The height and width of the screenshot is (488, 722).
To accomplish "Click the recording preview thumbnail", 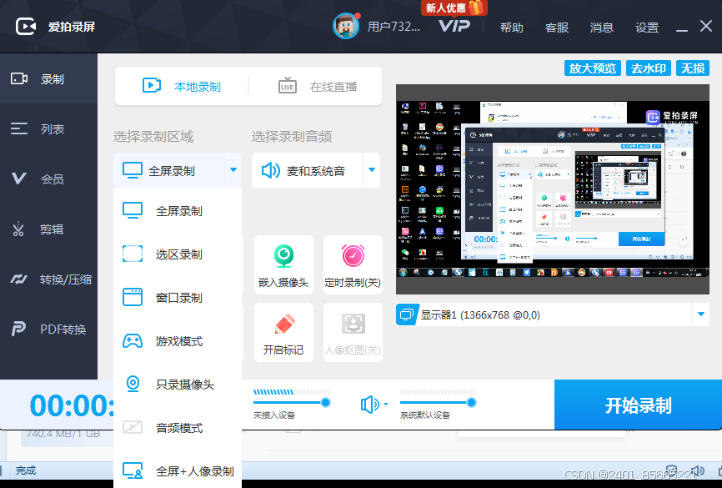I will point(553,189).
